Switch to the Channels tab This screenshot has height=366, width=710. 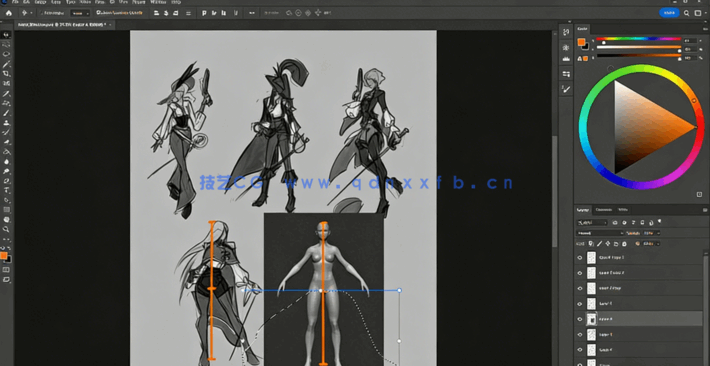tap(604, 210)
